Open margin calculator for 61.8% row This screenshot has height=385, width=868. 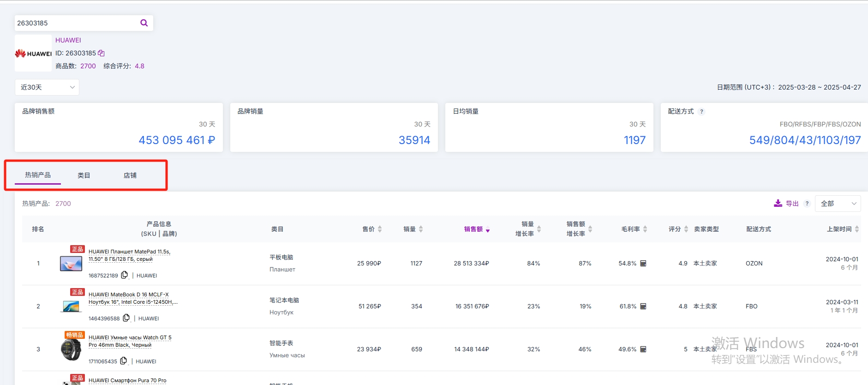point(643,306)
